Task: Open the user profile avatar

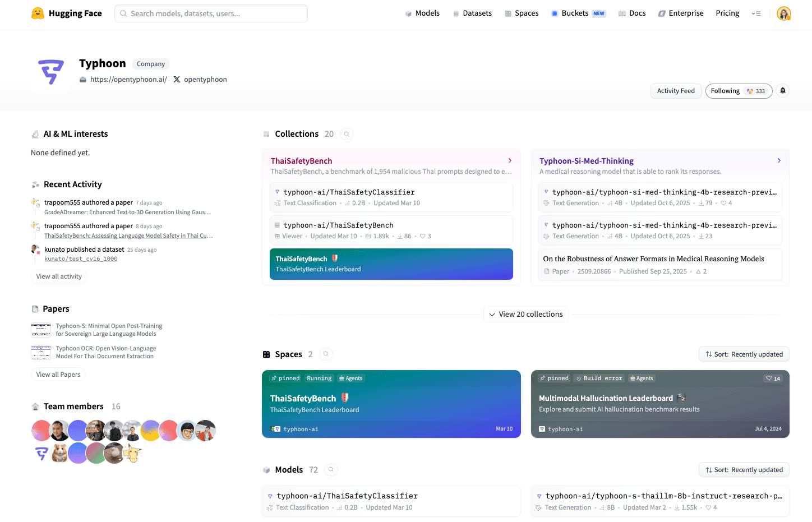Action: click(784, 13)
